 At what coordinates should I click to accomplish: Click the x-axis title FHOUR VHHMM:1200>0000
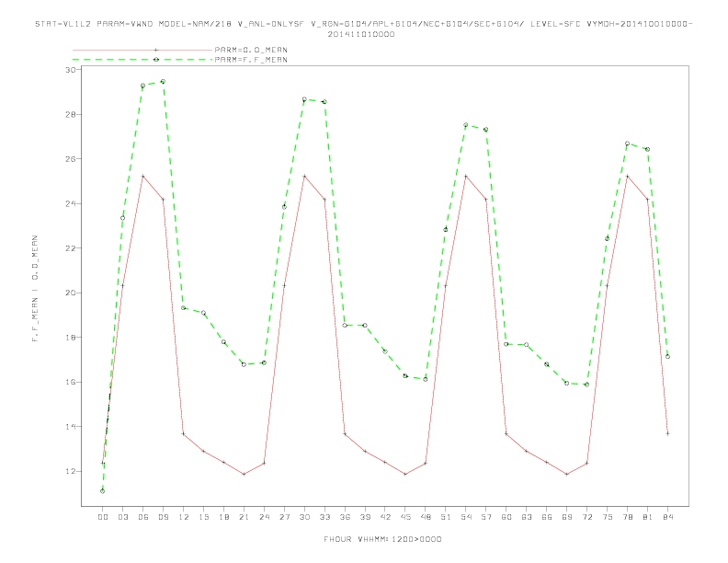pyautogui.click(x=382, y=539)
